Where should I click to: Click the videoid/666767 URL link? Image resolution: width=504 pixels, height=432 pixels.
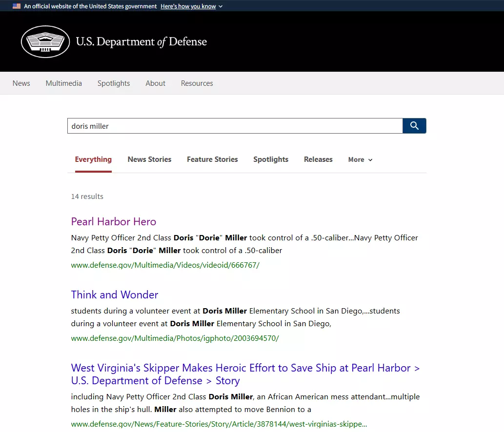165,265
